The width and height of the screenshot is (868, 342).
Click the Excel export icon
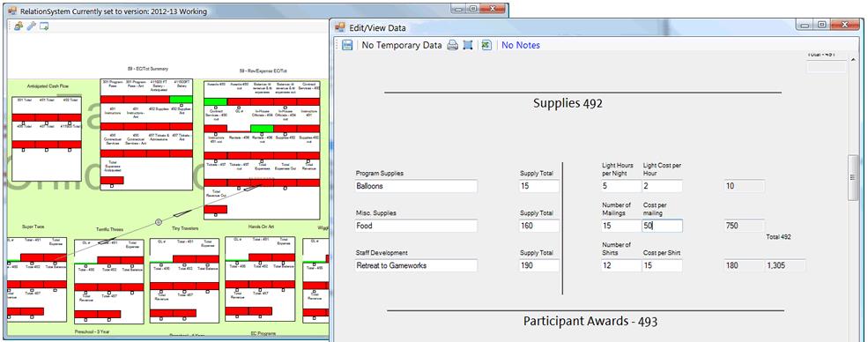(486, 45)
